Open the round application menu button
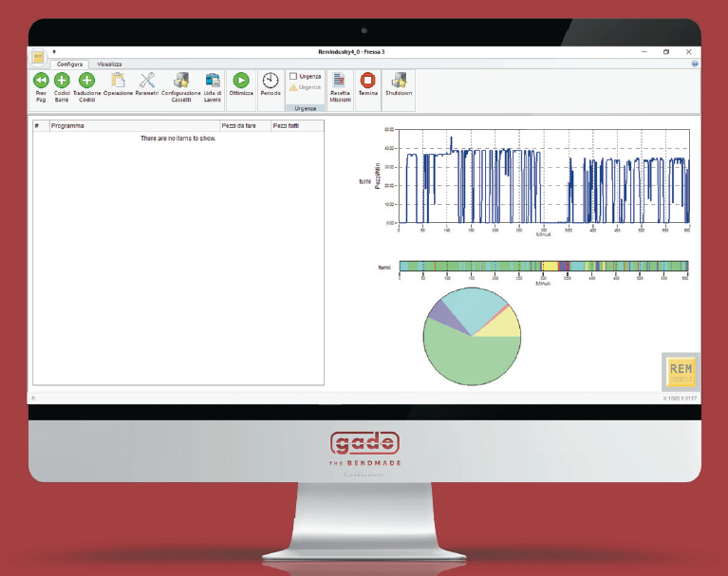 coord(38,57)
